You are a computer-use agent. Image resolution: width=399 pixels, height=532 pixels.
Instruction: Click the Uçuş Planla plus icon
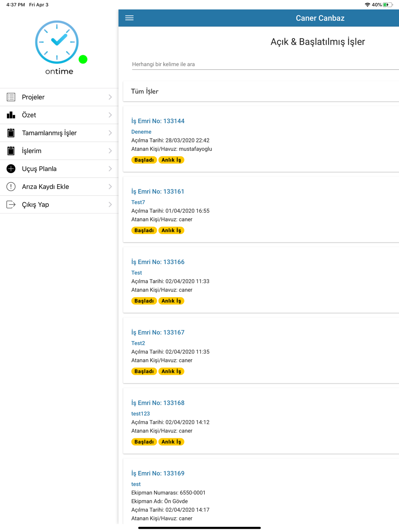point(11,169)
